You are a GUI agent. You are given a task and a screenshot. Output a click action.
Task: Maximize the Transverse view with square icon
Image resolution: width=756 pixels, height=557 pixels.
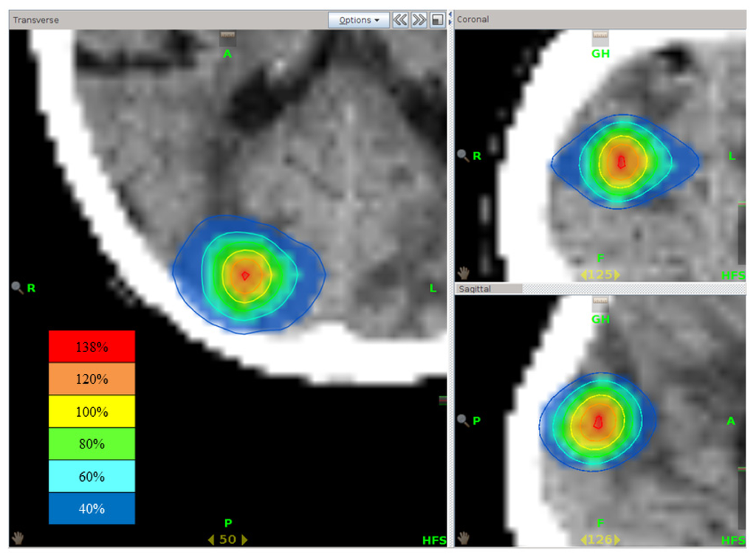coord(437,20)
